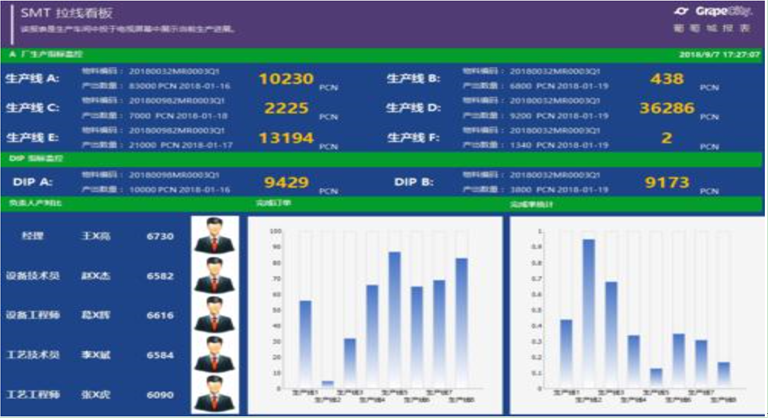Click the capacity value 6090
This screenshot has height=418, width=768.
(160, 394)
